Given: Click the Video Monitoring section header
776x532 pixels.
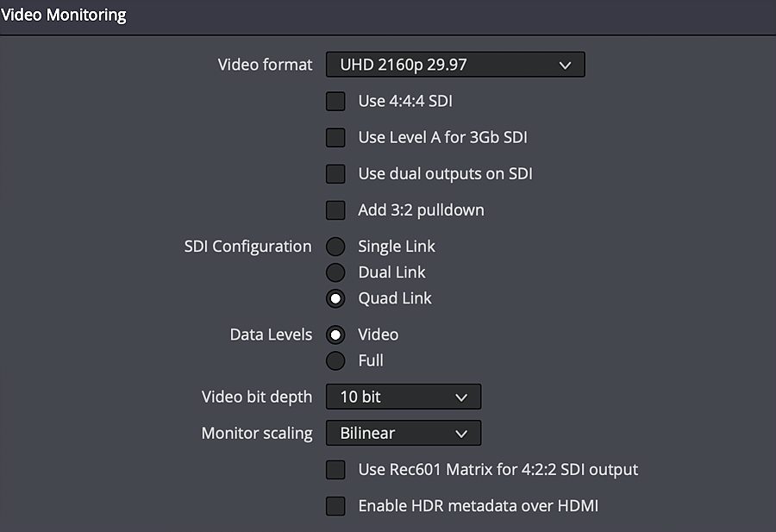Looking at the screenshot, I should [63, 15].
